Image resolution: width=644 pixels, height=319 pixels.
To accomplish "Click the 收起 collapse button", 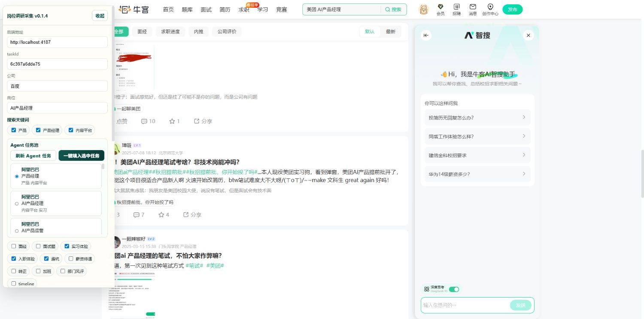I will tap(100, 16).
